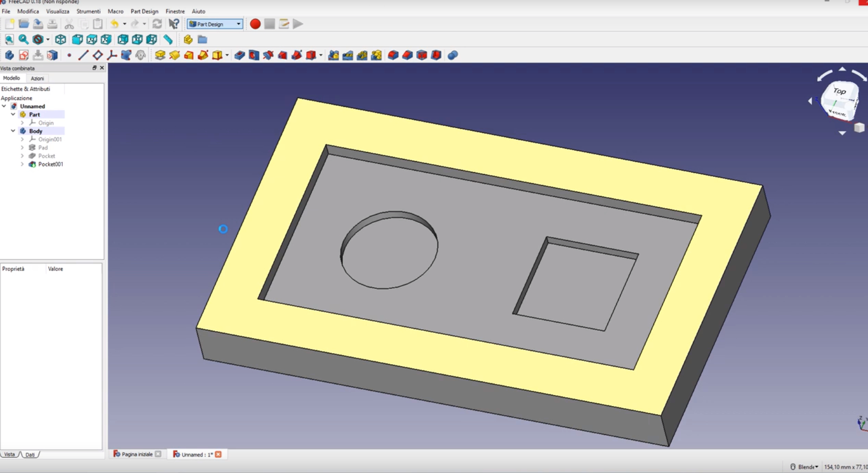Create a new Part with the yellow icon
This screenshot has width=868, height=473.
coord(188,40)
